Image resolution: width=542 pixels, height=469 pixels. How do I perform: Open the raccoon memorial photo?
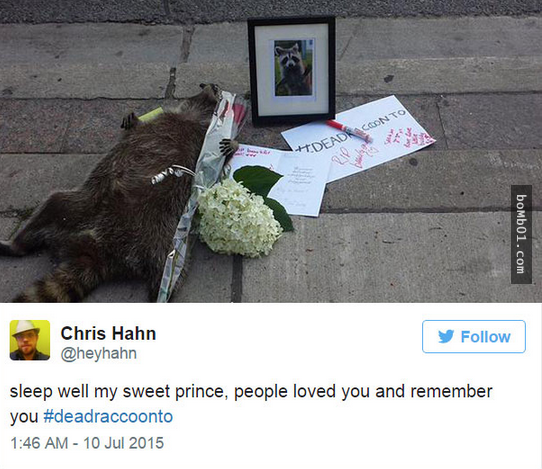pyautogui.click(x=271, y=151)
